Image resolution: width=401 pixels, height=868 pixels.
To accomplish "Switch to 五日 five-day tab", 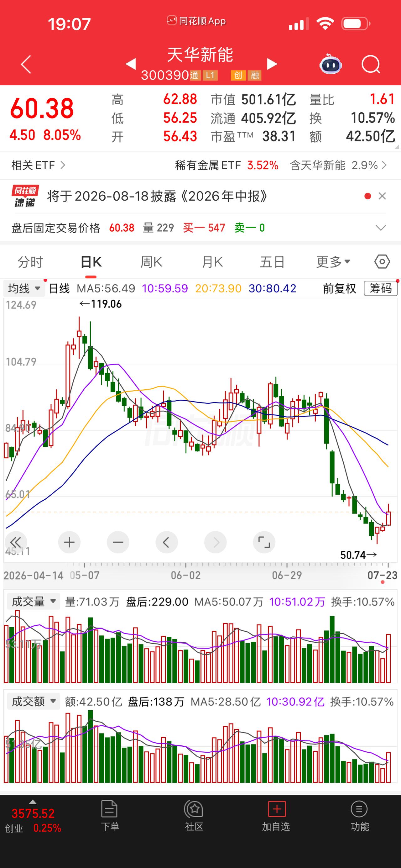I will click(272, 262).
